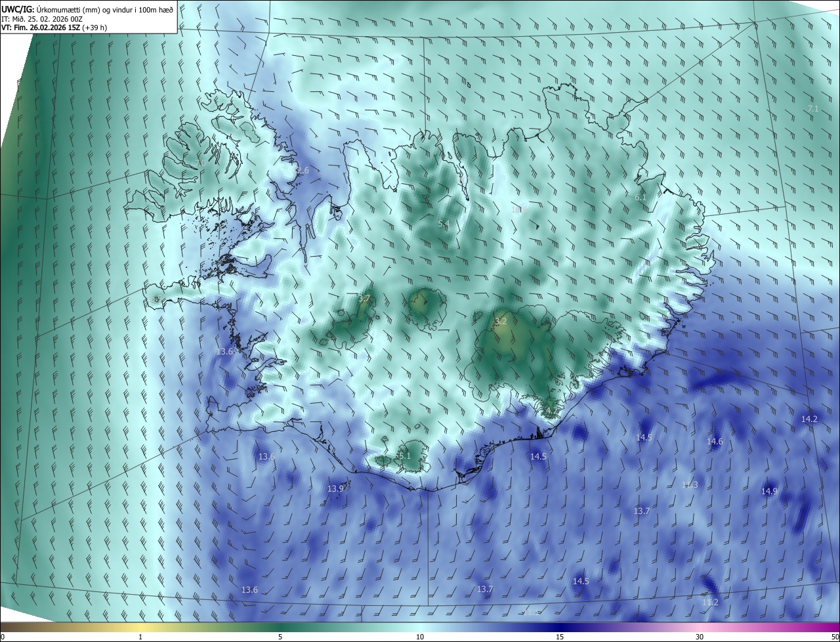Click the 2.6 value label
The height and width of the screenshot is (642, 840).
pyautogui.click(x=303, y=170)
